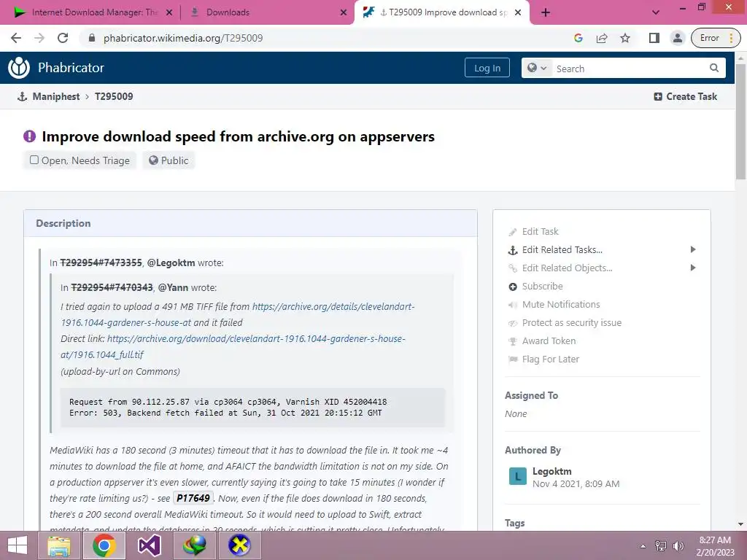Viewport: 747px width, 560px height.
Task: Open the P17649 paste link
Action: pos(193,498)
